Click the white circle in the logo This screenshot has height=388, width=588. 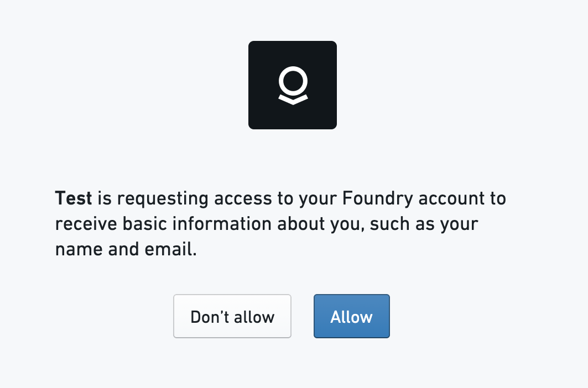pos(293,80)
